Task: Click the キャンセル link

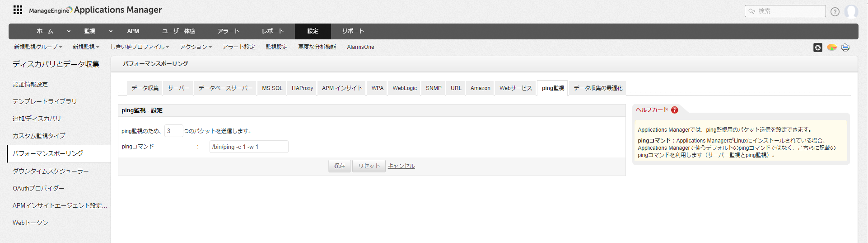Action: (401, 166)
